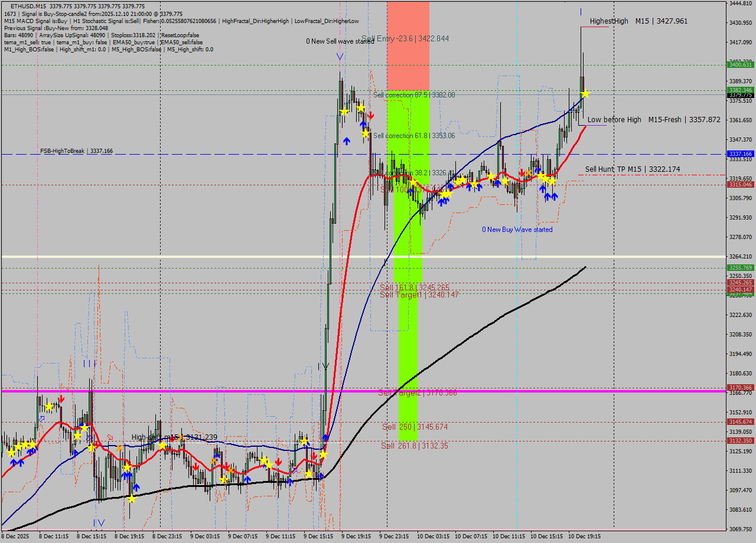The width and height of the screenshot is (756, 543).
Task: Click the red down arrow near Sell correction 87.5
Action: 370,116
